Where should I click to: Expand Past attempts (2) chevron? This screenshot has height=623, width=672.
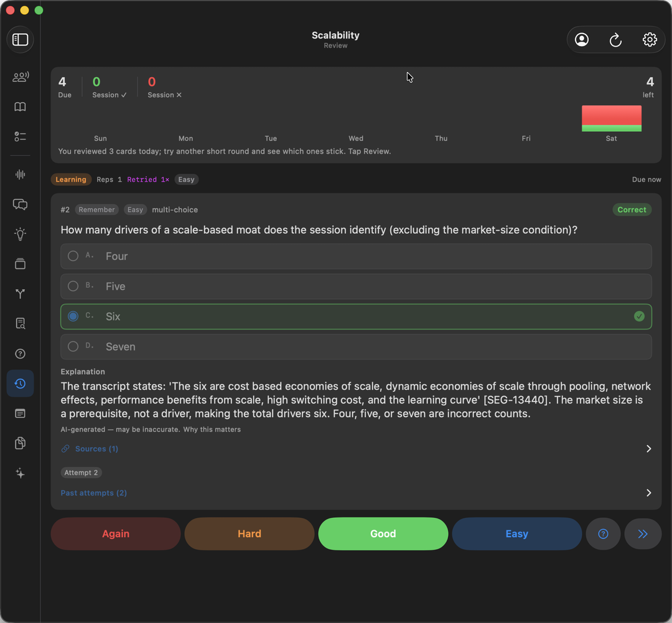pos(648,493)
